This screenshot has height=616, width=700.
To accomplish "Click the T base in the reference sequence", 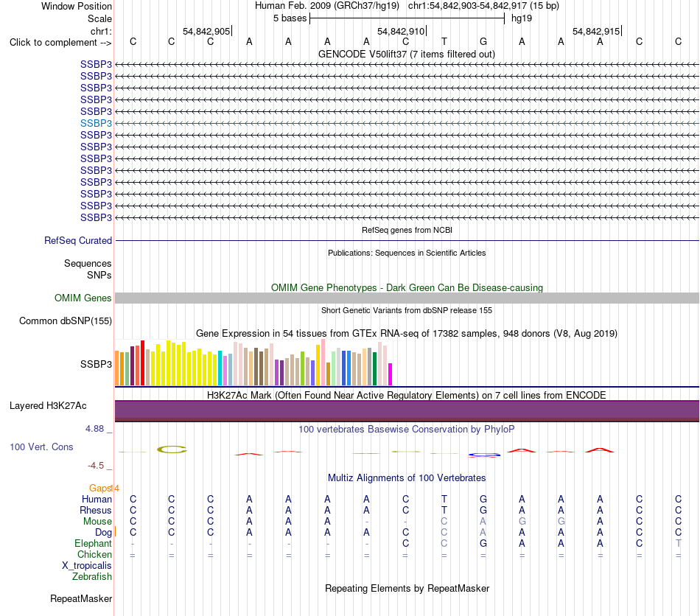I will coord(444,41).
